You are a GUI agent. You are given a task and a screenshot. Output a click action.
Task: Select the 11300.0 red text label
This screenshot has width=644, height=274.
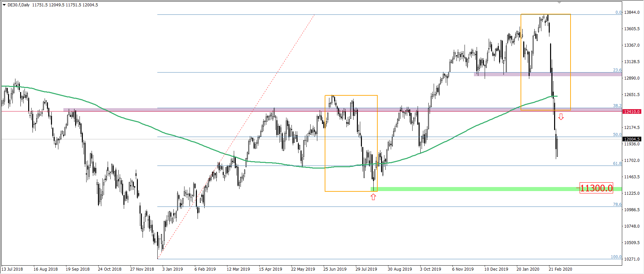[596, 188]
